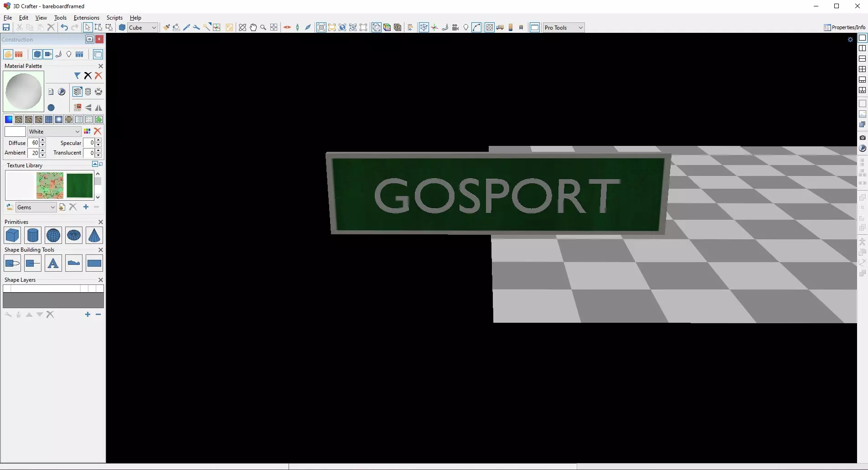Viewport: 868px width, 470px height.
Task: Insert a torus primitive
Action: [74, 235]
